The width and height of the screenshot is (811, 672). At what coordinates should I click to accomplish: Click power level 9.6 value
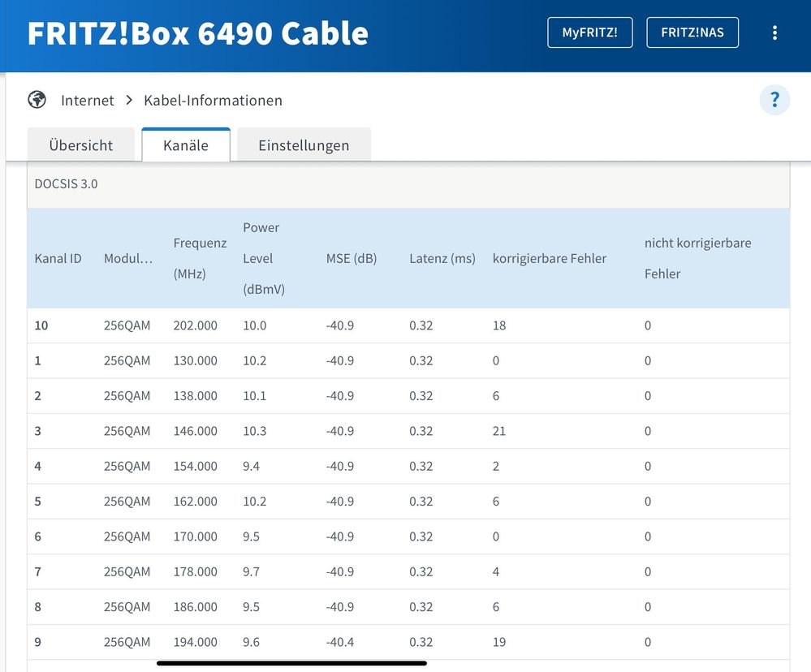click(x=252, y=642)
